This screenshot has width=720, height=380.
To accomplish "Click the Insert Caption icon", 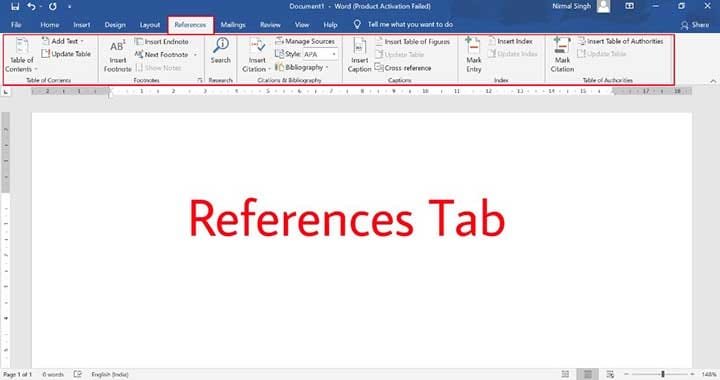I will click(360, 56).
